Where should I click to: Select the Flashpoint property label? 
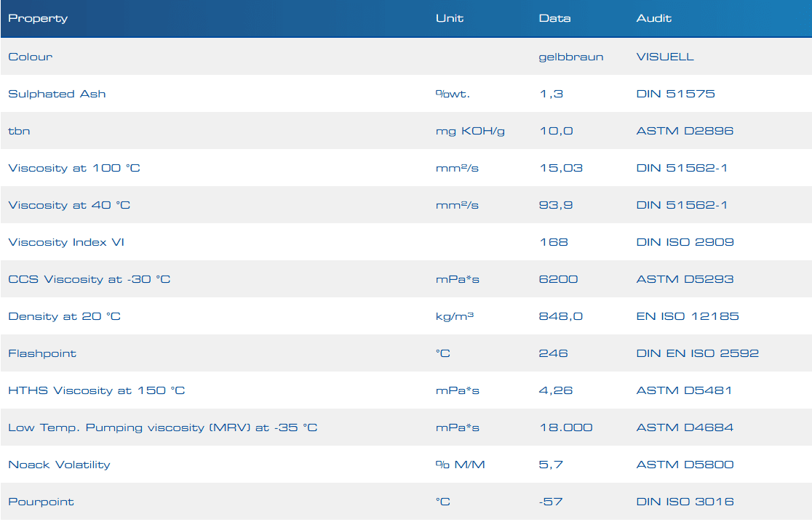(42, 353)
